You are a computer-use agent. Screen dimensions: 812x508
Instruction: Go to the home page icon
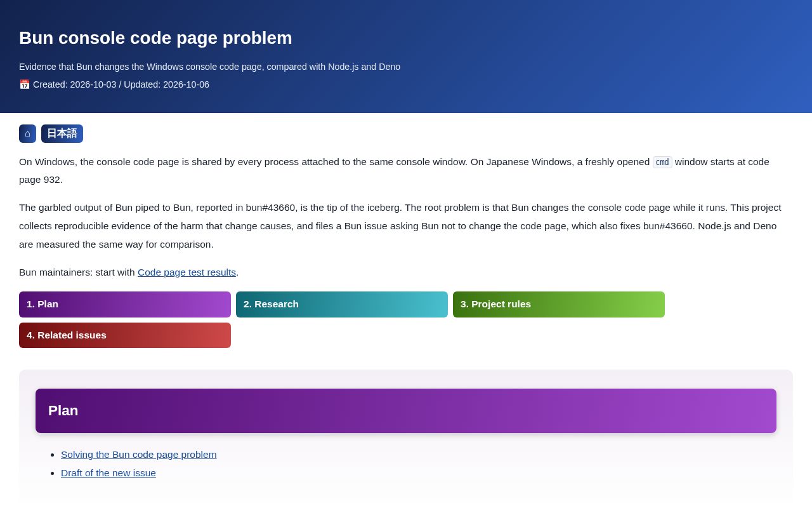(x=27, y=133)
